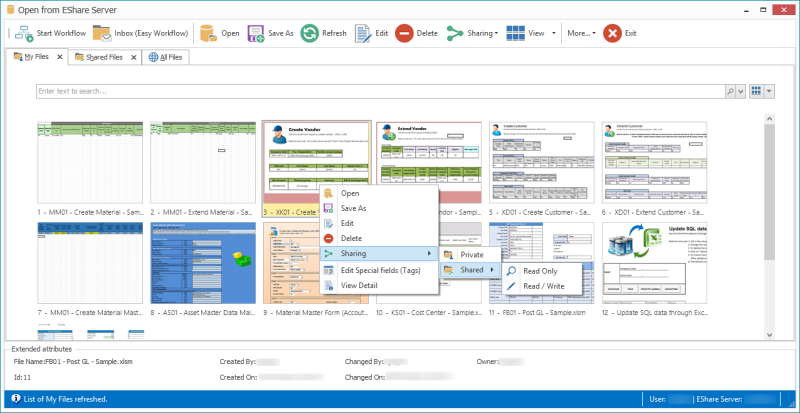This screenshot has height=413, width=800.
Task: Click the red Exit icon
Action: click(x=612, y=33)
